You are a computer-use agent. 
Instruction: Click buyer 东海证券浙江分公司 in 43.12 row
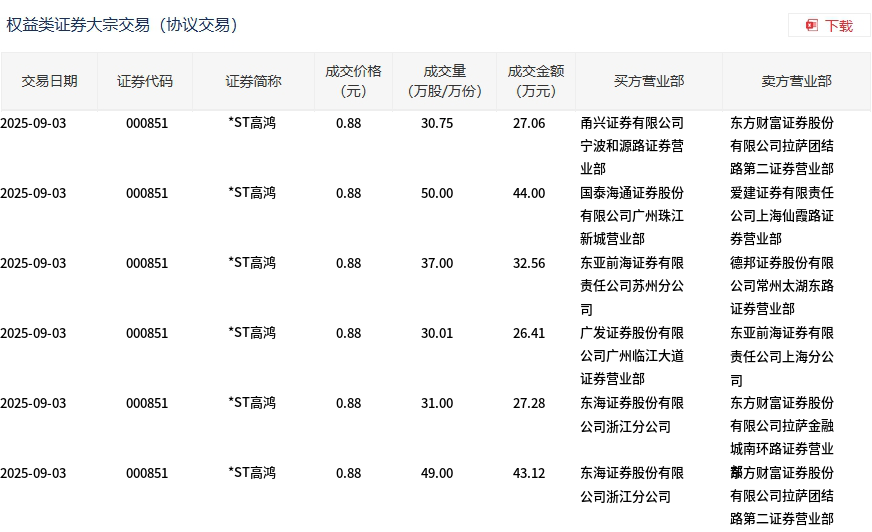pos(632,485)
